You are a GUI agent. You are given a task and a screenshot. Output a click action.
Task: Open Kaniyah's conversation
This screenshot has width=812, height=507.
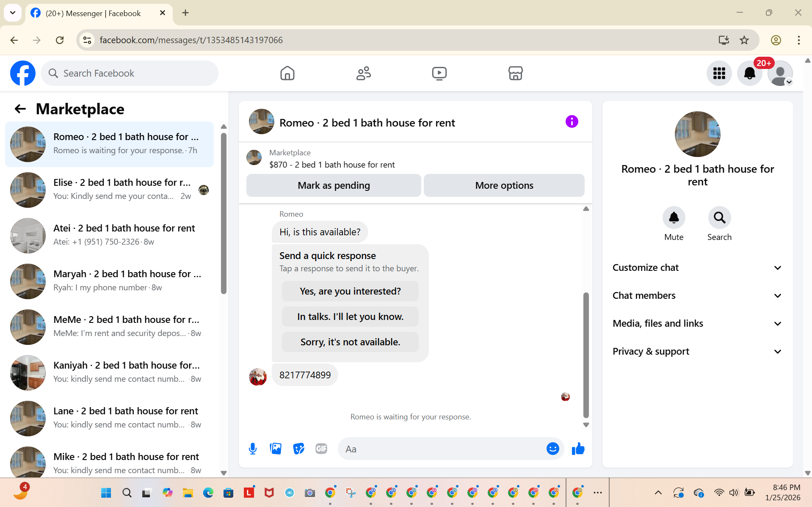[x=109, y=373]
